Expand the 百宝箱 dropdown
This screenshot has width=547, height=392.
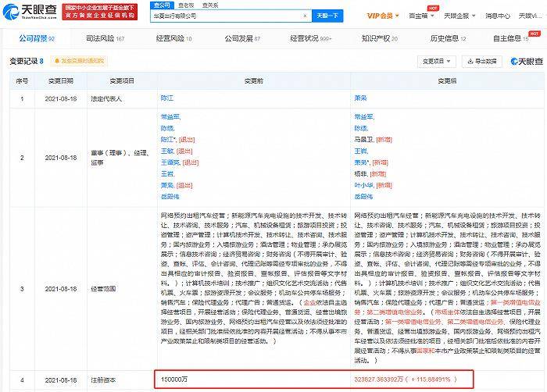click(421, 16)
